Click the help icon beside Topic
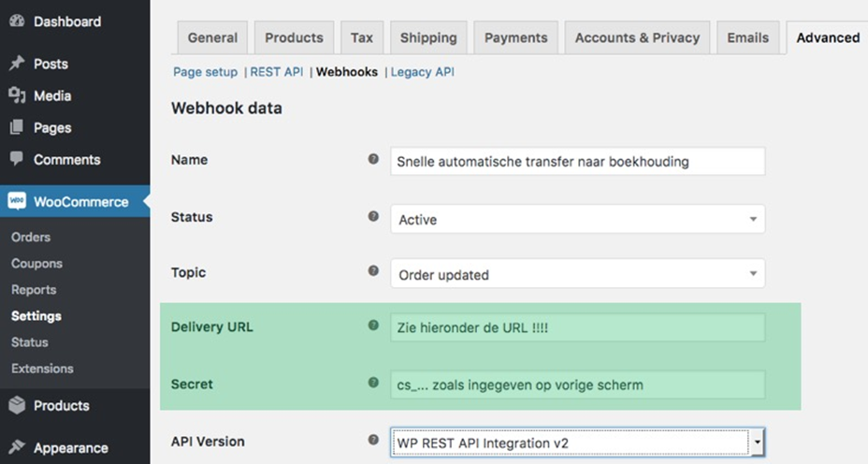The width and height of the screenshot is (868, 464). pyautogui.click(x=373, y=270)
